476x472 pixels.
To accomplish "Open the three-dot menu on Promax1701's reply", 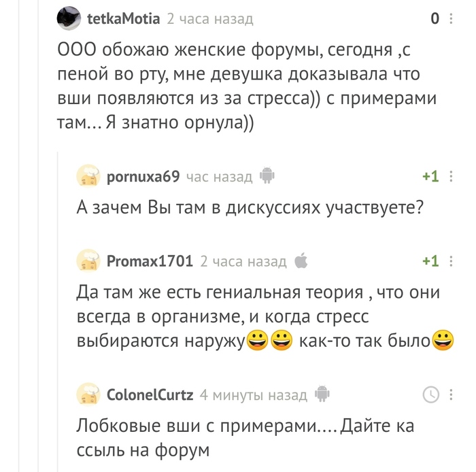I will 450,261.
